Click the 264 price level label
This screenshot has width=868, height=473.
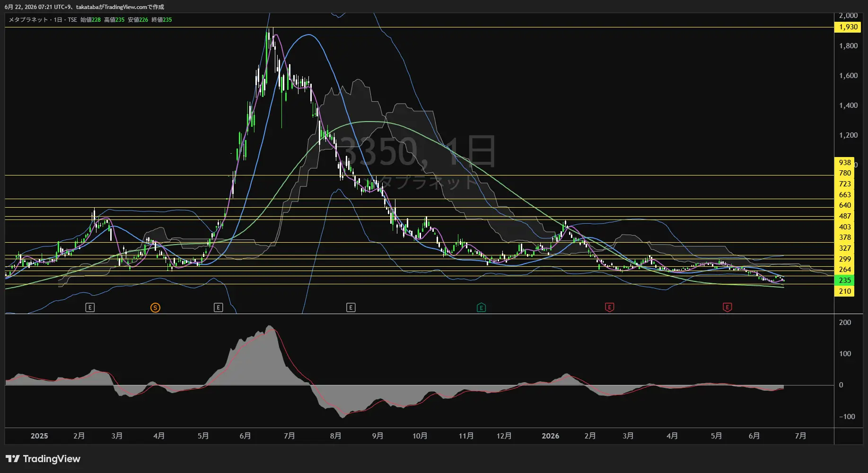click(x=844, y=270)
